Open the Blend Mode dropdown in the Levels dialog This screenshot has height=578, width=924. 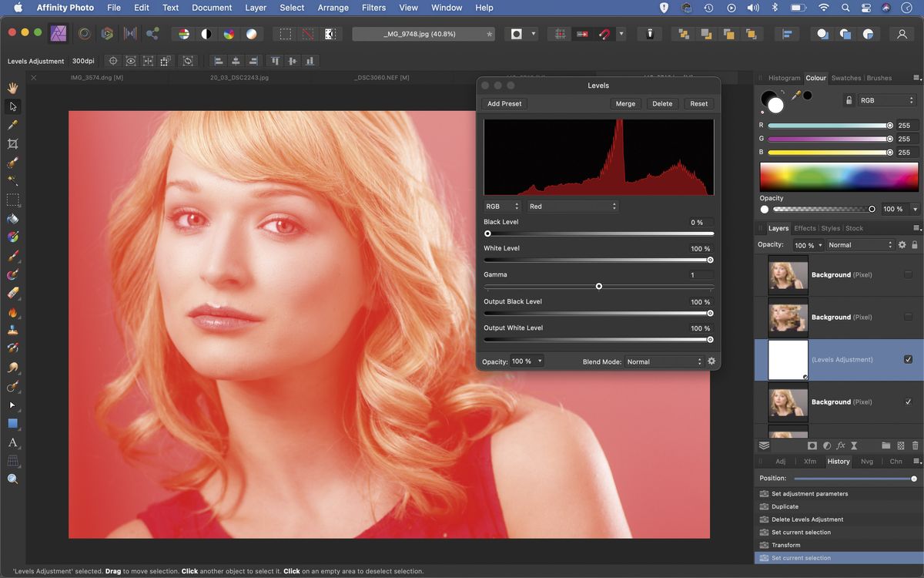pos(662,361)
